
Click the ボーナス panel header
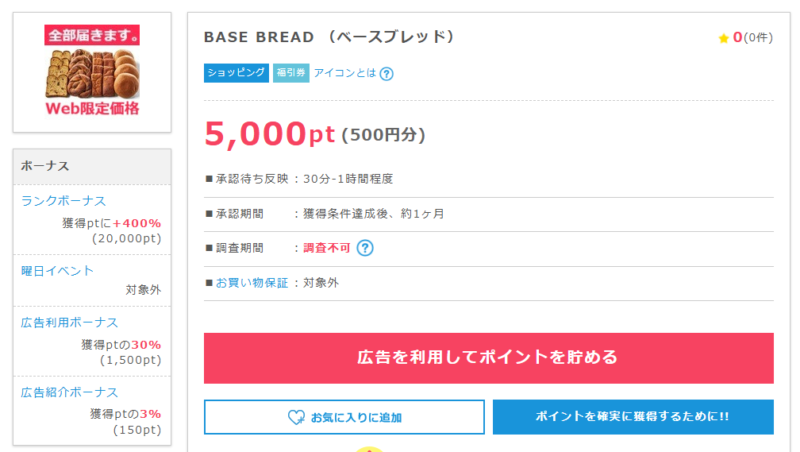(x=92, y=166)
